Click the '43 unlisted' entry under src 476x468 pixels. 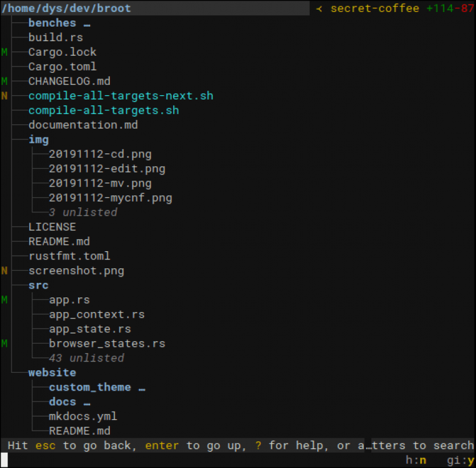pos(86,358)
